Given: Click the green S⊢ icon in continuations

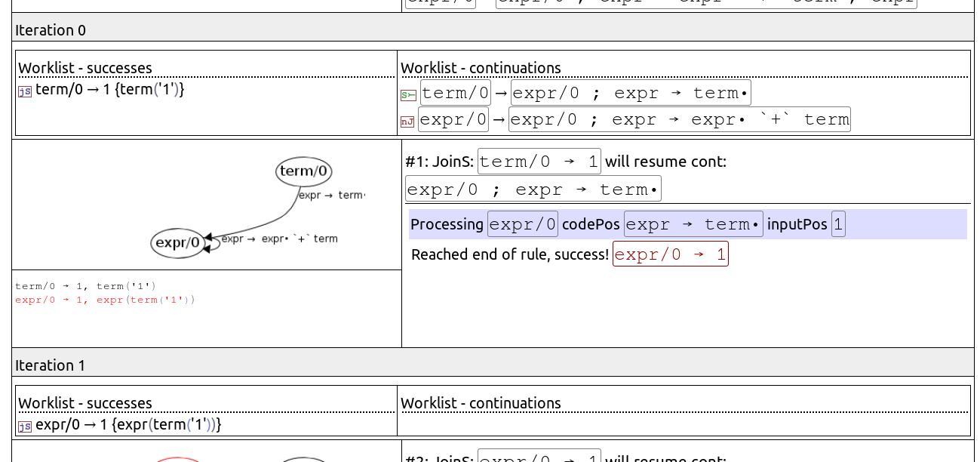Looking at the screenshot, I should tap(407, 95).
